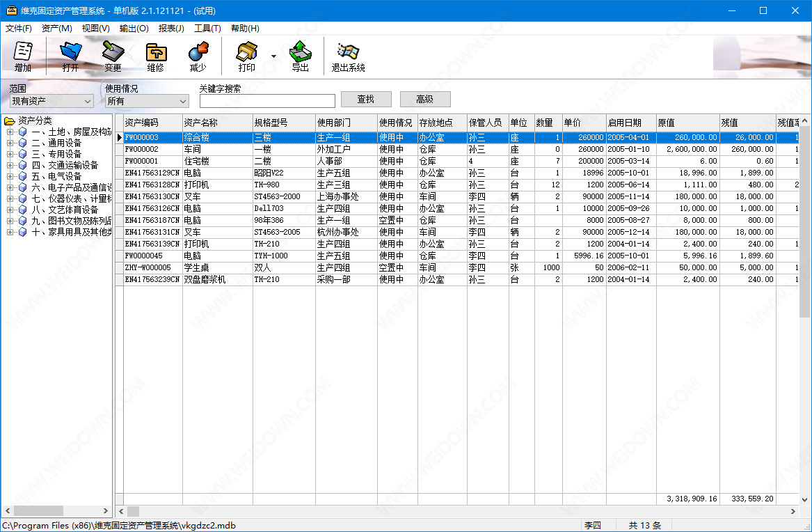Expand the 五、电气设备 category node

point(10,176)
